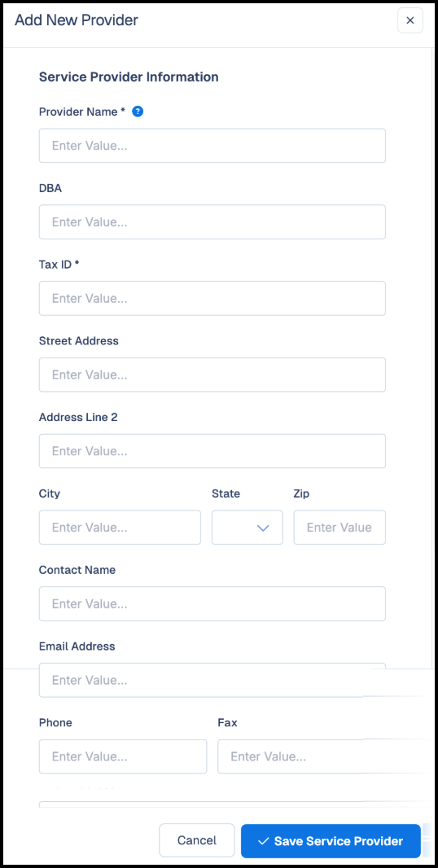Select the Zip input field
The height and width of the screenshot is (868, 438).
[x=339, y=528]
